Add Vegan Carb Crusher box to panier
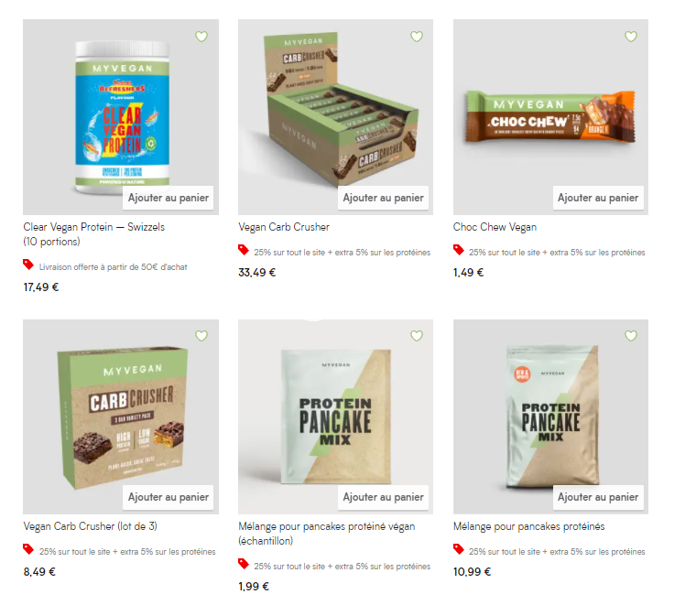Viewport: 685px width, 616px height. point(383,198)
